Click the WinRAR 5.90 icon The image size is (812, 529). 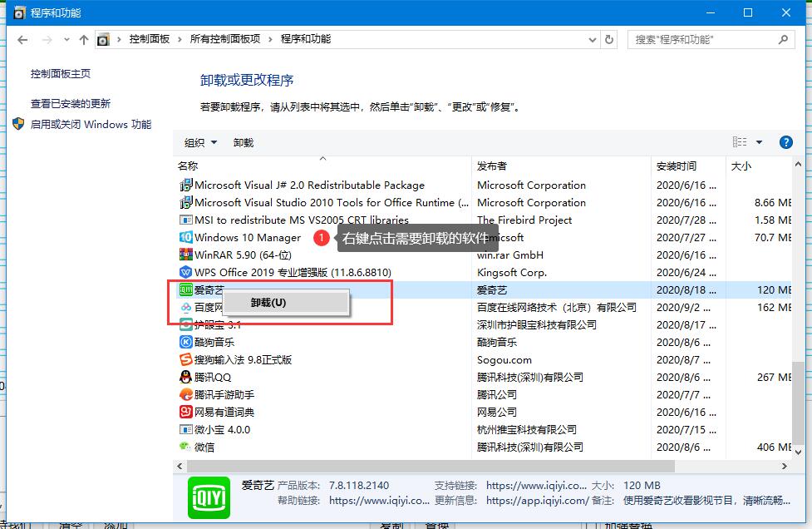click(x=186, y=255)
